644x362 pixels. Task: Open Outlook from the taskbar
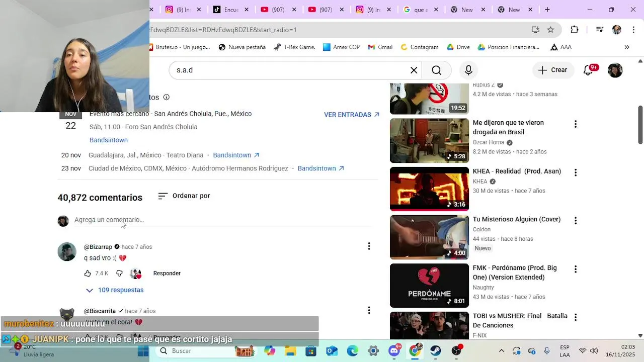pos(332,351)
